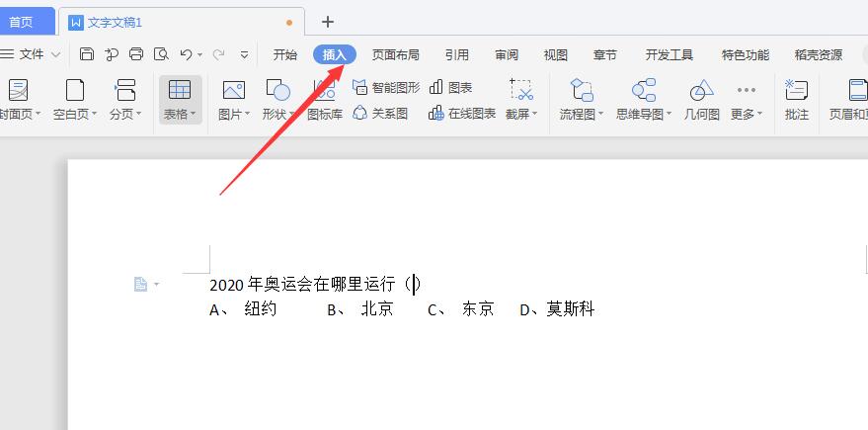Insert a comment (批注)
The image size is (868, 430).
coord(797,99)
